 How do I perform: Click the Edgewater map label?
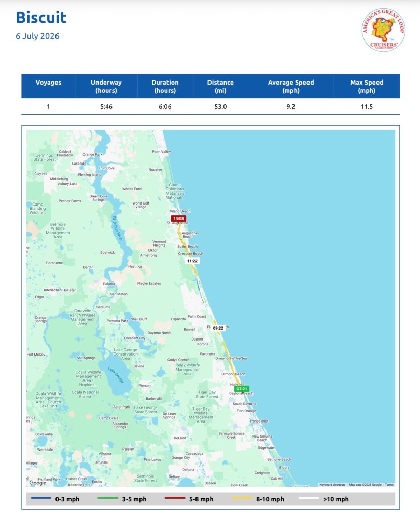coord(267,448)
